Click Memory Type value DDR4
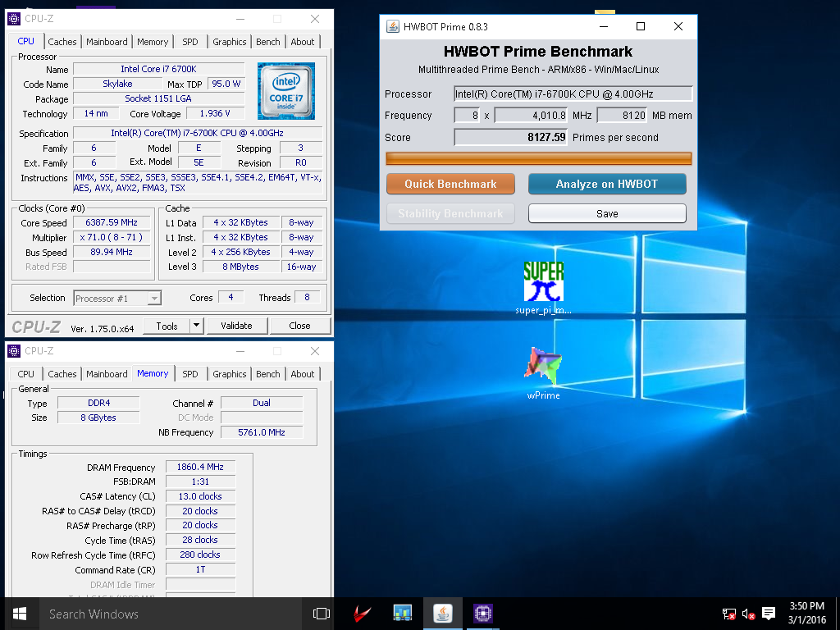This screenshot has width=840, height=630. pyautogui.click(x=98, y=403)
